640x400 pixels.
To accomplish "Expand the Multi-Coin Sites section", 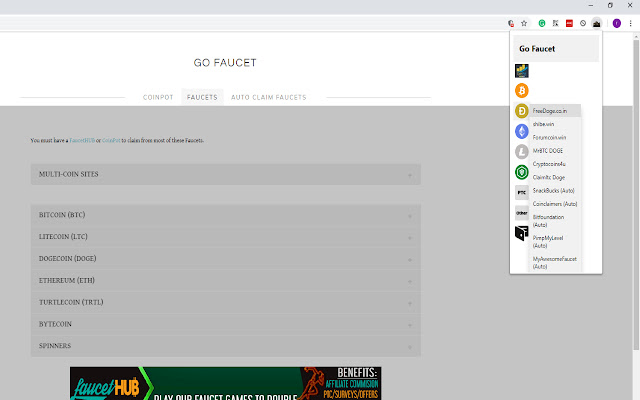I will coord(225,175).
